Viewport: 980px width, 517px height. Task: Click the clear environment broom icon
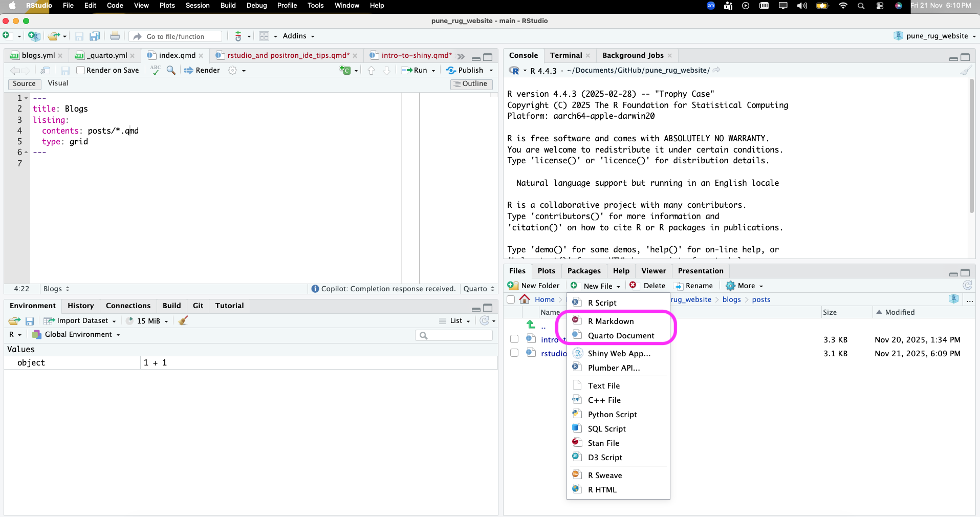pos(183,320)
